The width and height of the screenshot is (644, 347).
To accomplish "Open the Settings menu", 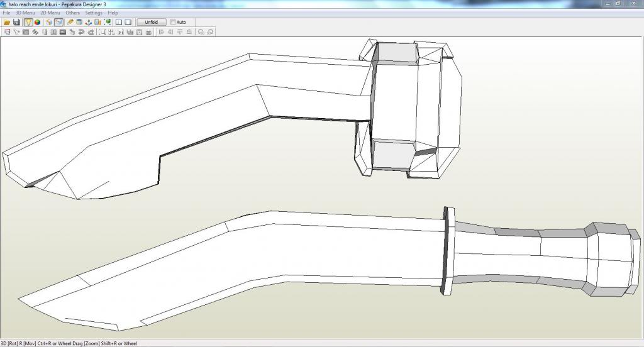I will coord(94,13).
